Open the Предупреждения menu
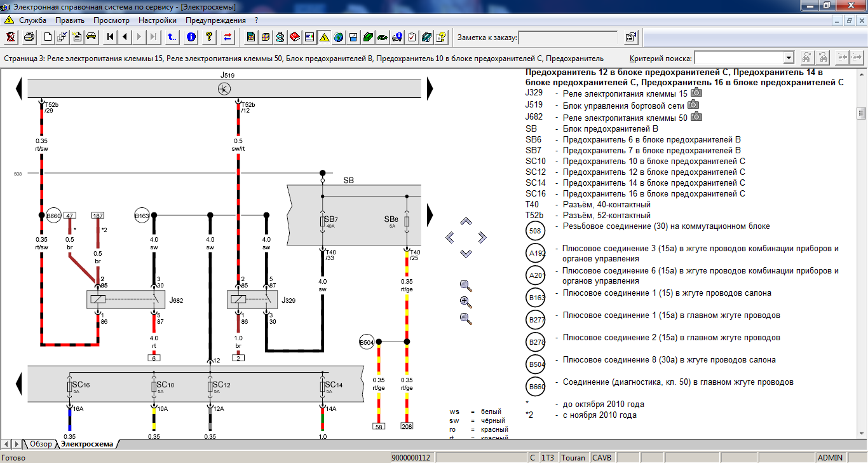 215,20
